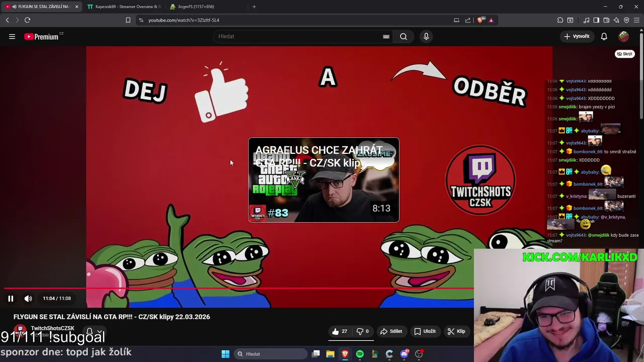Seek on the red video progress bar

click(x=238, y=289)
